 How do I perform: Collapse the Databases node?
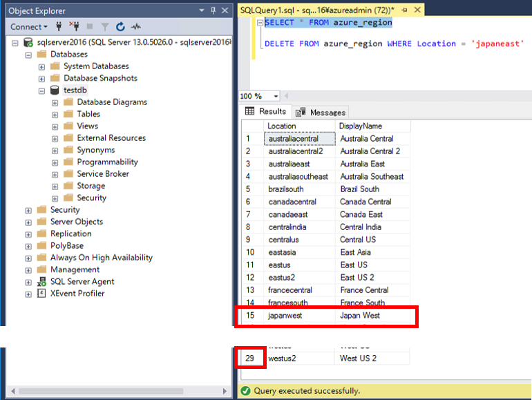(x=28, y=55)
